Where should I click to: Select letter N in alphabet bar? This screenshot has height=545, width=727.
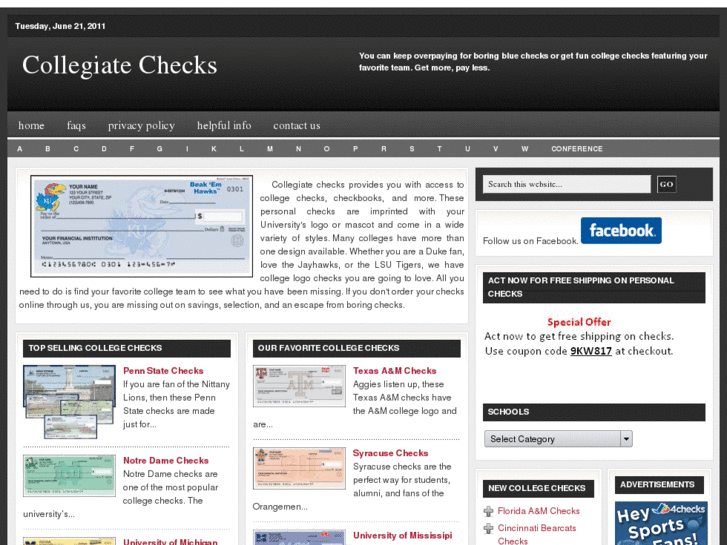coord(299,149)
